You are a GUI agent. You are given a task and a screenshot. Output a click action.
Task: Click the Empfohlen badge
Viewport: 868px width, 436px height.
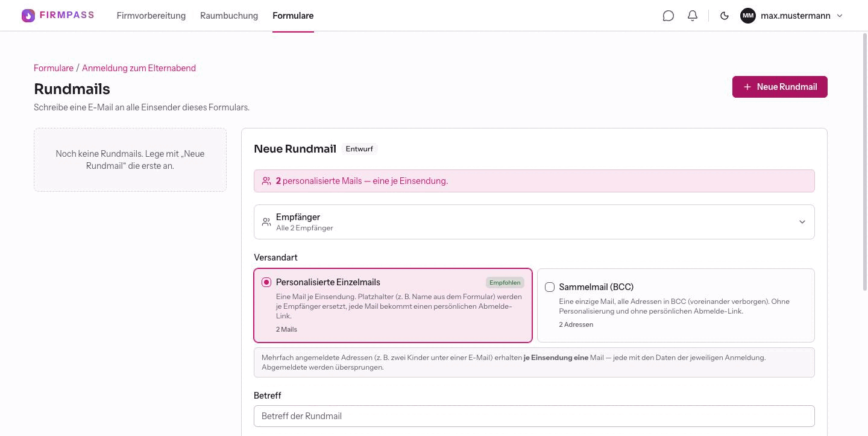coord(505,282)
